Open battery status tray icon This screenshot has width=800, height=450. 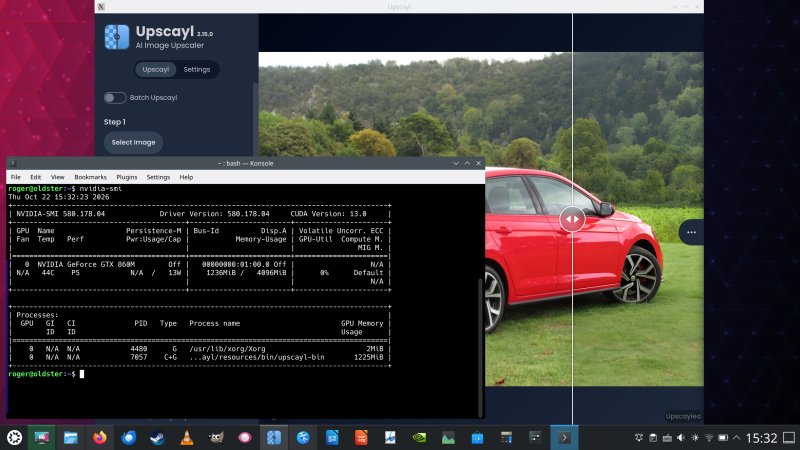coord(723,438)
